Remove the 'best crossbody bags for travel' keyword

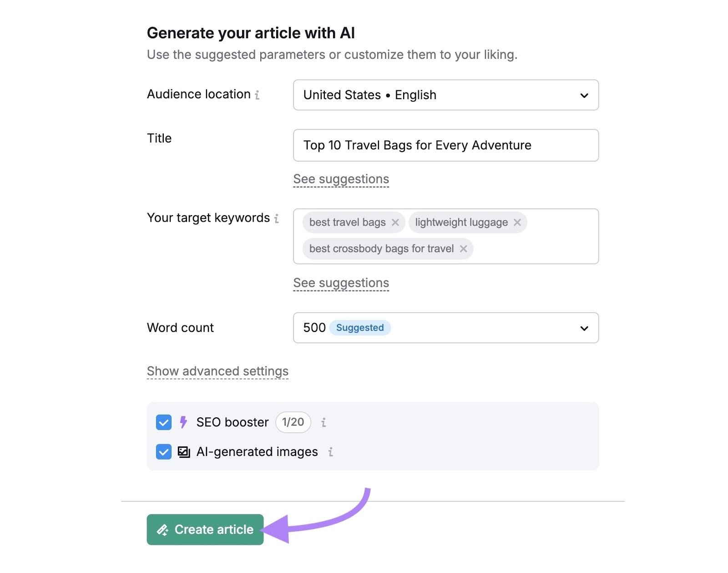click(464, 249)
